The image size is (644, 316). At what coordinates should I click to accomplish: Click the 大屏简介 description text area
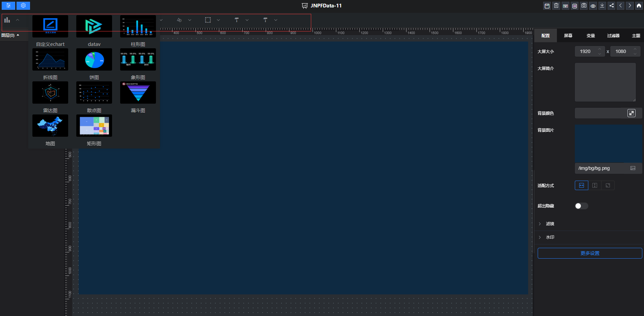(x=605, y=82)
